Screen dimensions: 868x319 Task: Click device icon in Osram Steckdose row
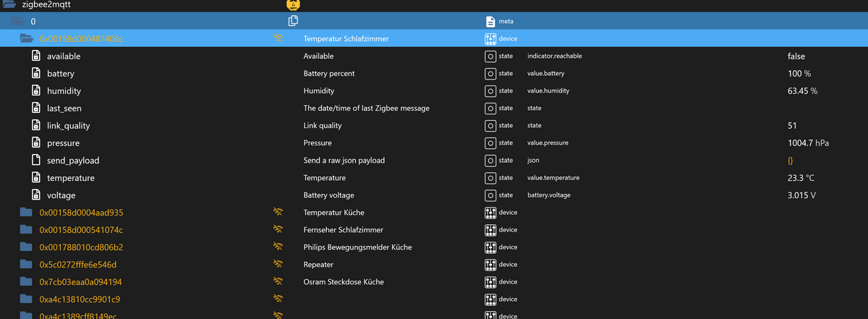click(490, 281)
